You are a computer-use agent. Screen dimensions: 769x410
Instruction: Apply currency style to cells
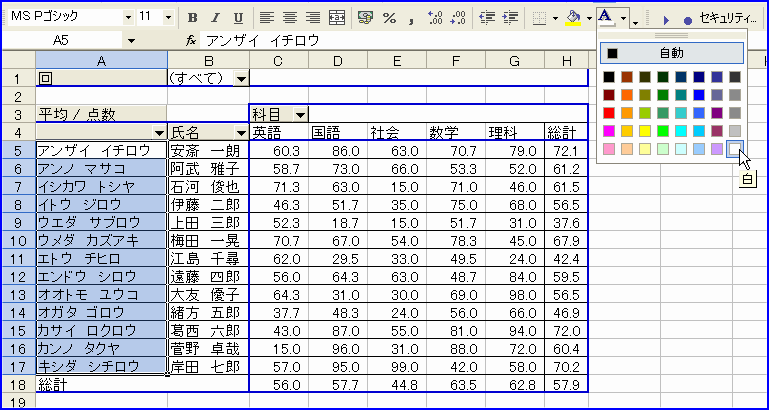364,18
